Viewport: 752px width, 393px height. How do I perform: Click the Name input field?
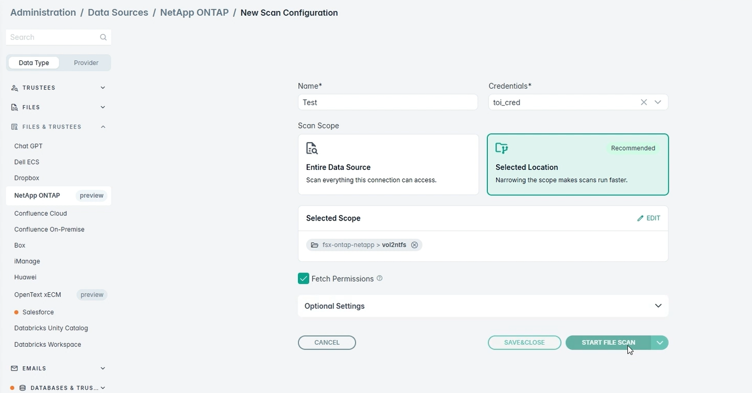pos(388,102)
